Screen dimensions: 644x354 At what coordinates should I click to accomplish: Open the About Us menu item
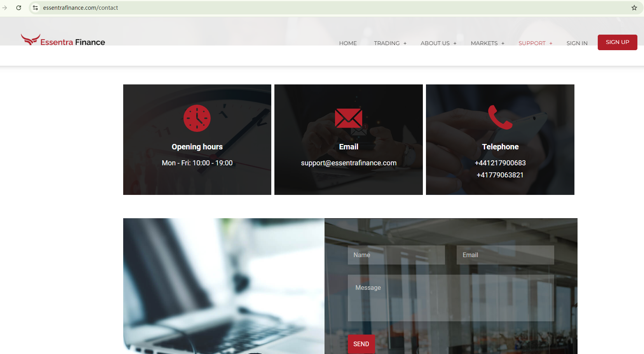[435, 43]
